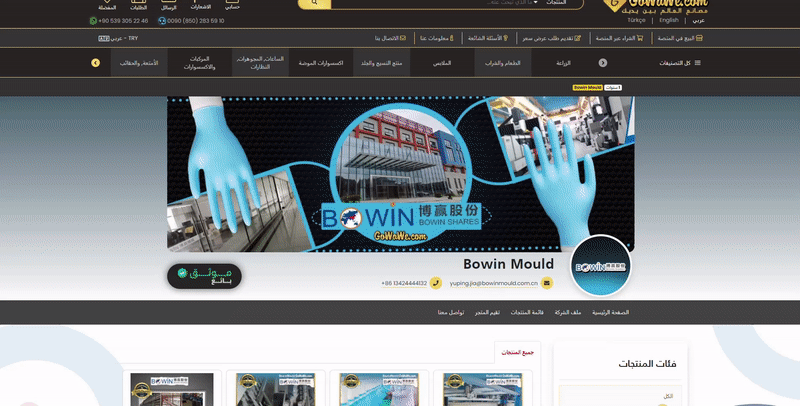Viewport: 800px width, 406px height.
Task: Open the store rating (تقيم المتجر) tab
Action: (x=487, y=312)
